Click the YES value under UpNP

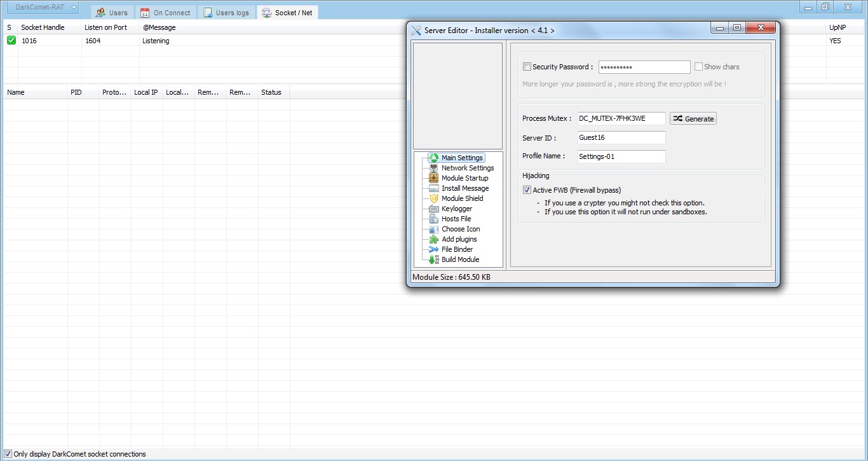(835, 41)
